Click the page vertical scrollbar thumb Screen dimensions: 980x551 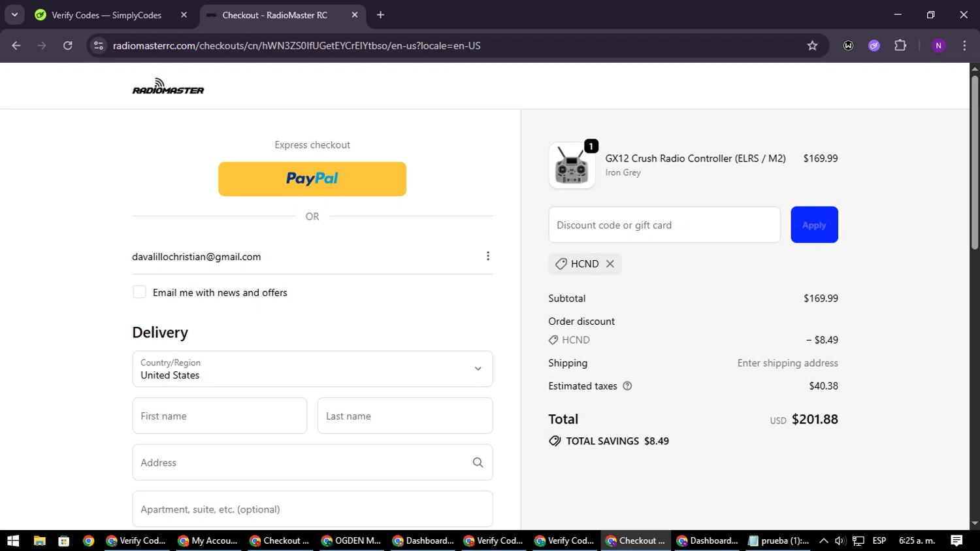pos(975,162)
